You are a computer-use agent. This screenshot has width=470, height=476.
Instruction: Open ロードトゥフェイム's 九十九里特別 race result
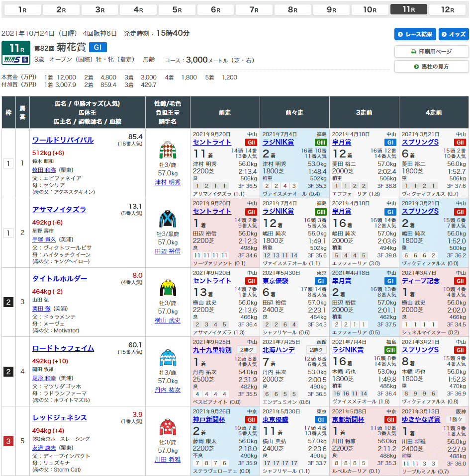point(212,350)
